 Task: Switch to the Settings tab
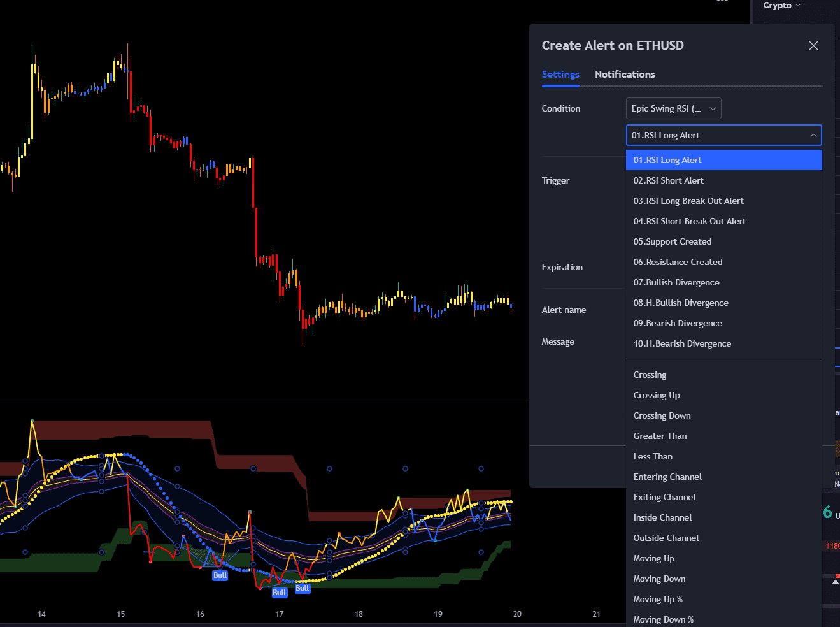(560, 75)
